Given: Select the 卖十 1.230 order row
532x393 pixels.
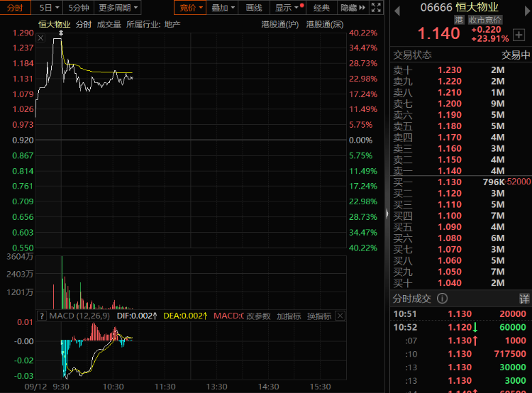Looking at the screenshot, I should pyautogui.click(x=461, y=70).
